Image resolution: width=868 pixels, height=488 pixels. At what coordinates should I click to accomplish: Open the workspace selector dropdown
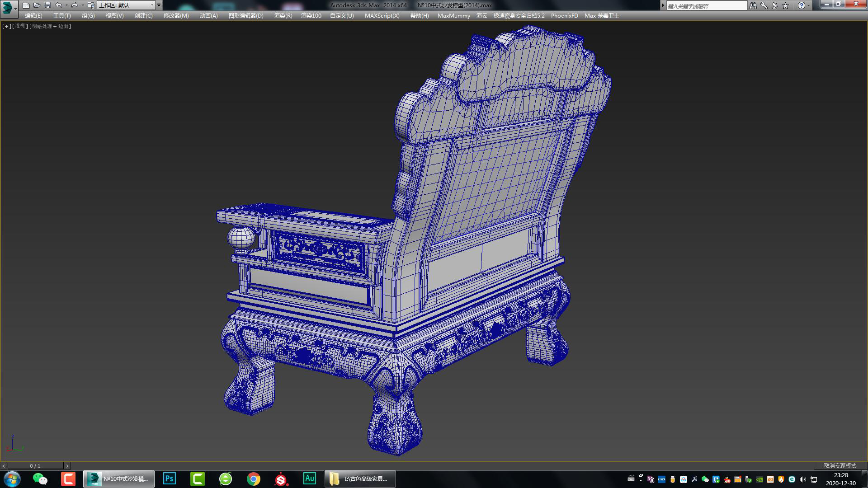151,5
